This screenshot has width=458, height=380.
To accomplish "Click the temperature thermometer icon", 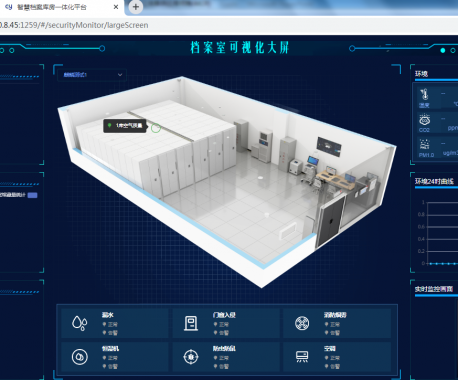I will (424, 94).
